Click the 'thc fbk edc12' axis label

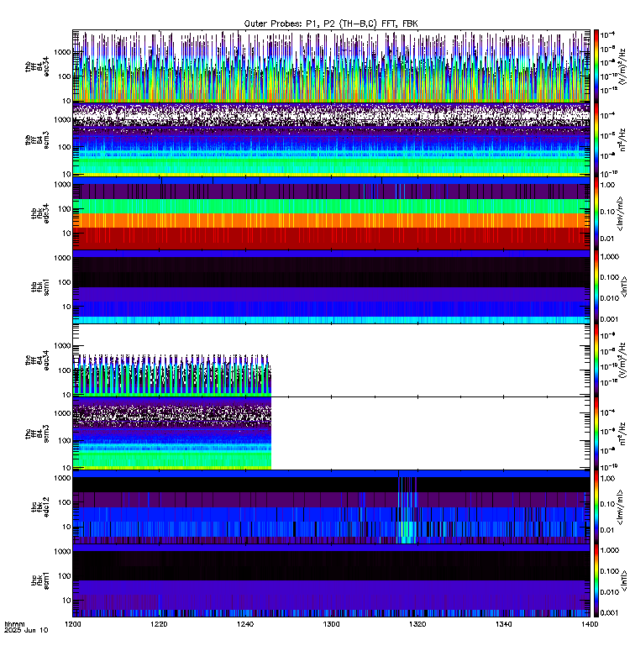click(40, 507)
